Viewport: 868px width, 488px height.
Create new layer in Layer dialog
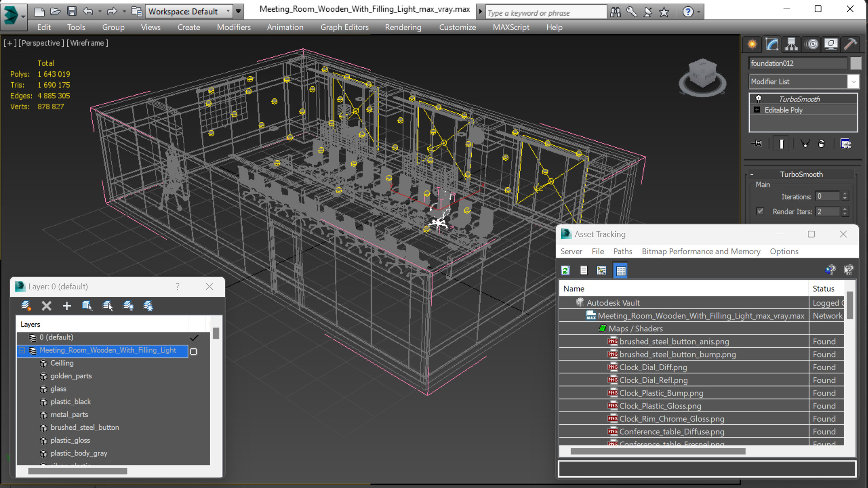point(26,306)
